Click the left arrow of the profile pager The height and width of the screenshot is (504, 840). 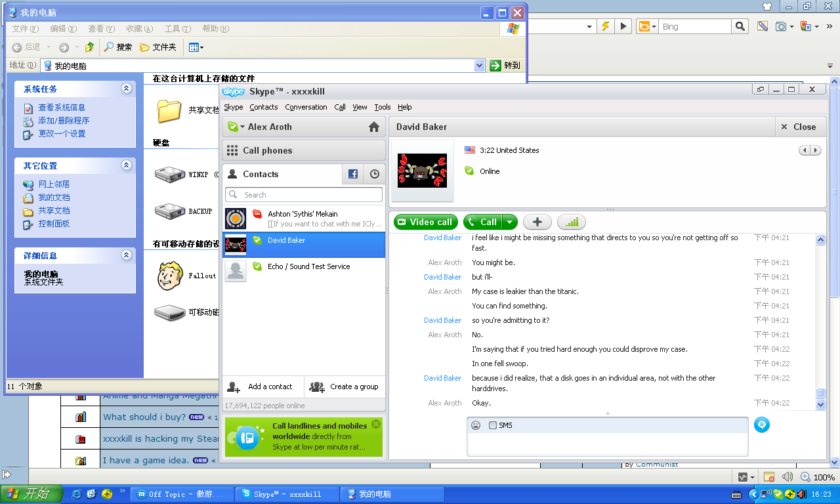804,150
